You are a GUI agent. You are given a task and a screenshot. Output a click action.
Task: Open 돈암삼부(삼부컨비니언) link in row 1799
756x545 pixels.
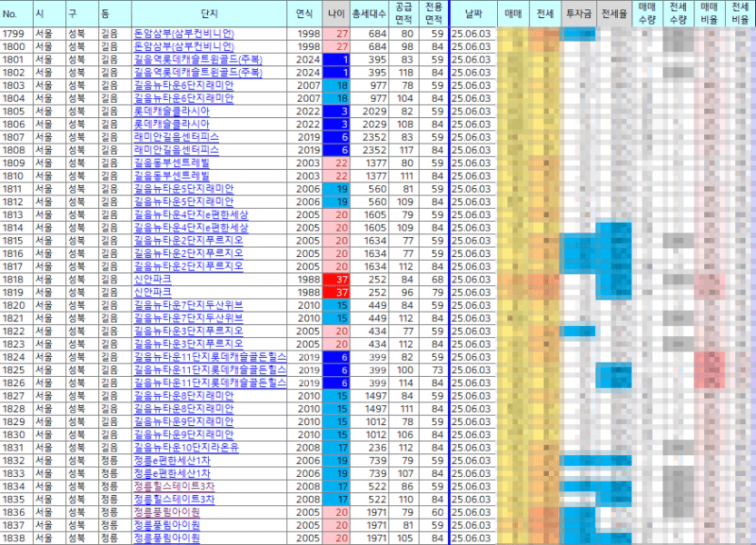(184, 34)
